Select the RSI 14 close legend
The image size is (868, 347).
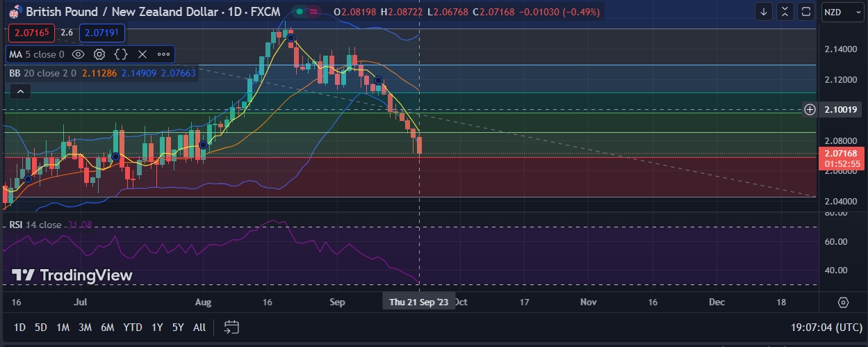(35, 225)
